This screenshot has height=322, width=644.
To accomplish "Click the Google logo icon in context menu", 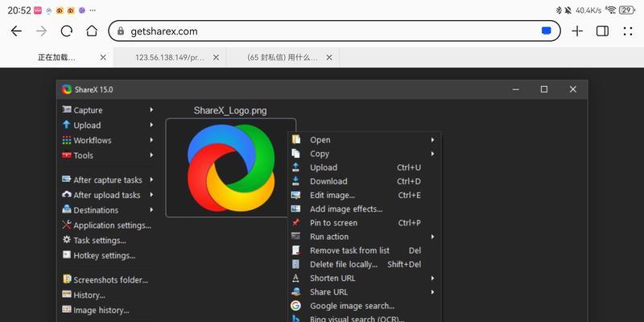I will click(295, 306).
